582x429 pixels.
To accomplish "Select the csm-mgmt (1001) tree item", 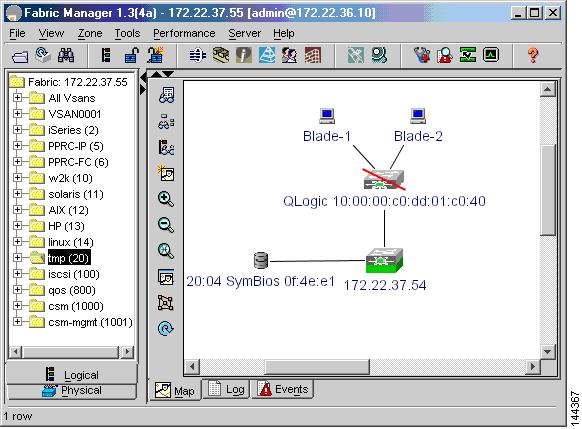I will pyautogui.click(x=90, y=322).
